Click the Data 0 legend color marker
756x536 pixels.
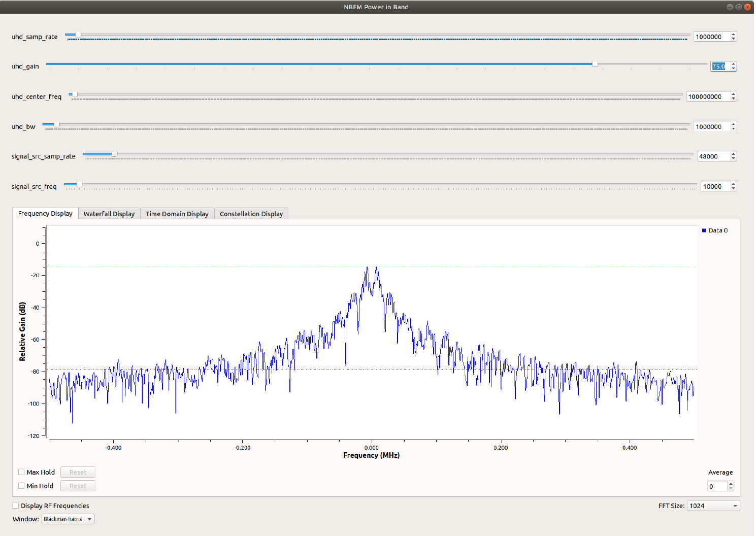(x=704, y=230)
